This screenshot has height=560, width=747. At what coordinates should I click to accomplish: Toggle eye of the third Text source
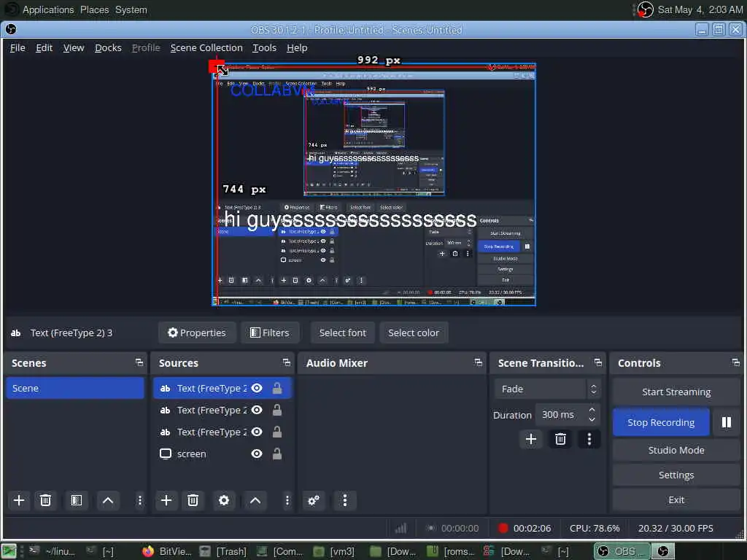(257, 432)
